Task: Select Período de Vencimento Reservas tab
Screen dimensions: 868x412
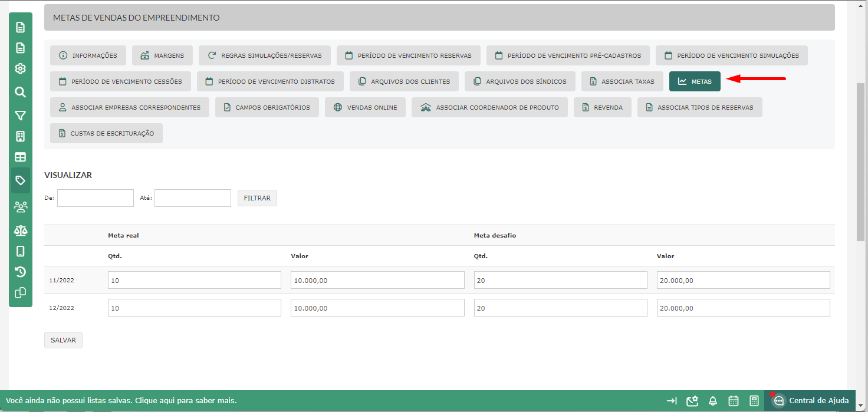Action: (x=409, y=55)
